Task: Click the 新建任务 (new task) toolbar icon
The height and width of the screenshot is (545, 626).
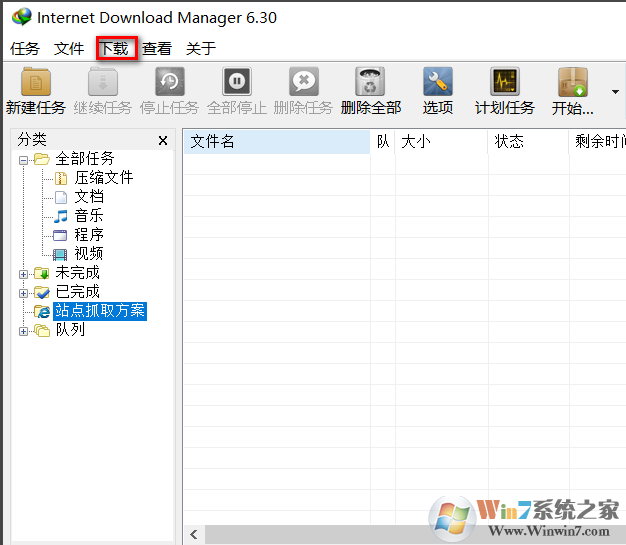Action: (x=36, y=82)
